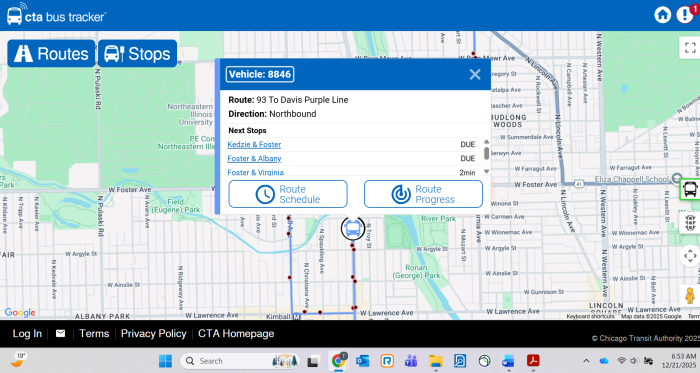Open the Terms footer link

(x=94, y=334)
